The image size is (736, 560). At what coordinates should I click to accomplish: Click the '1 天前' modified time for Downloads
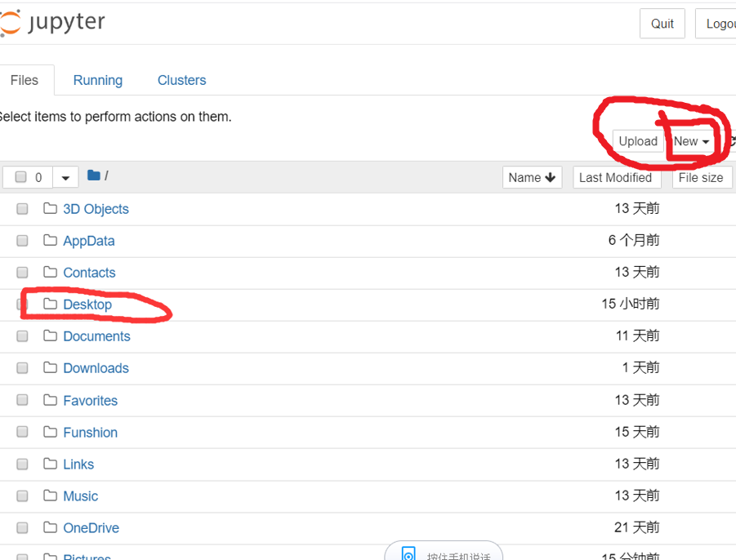(640, 367)
